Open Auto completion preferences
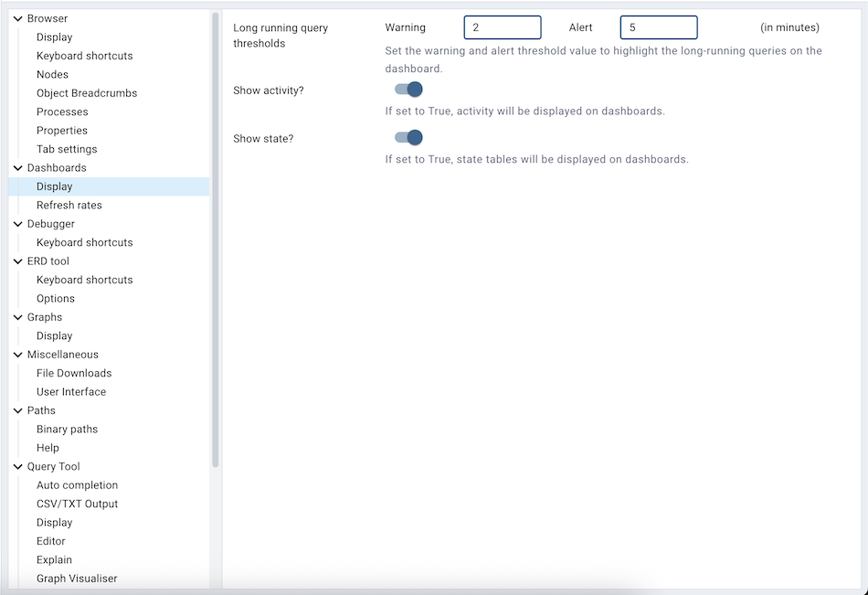868x595 pixels. click(x=77, y=484)
